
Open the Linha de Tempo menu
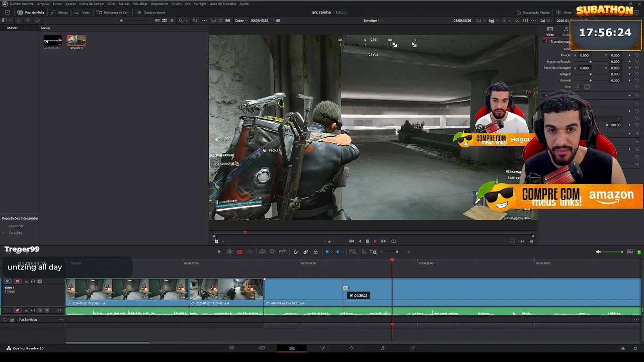[92, 4]
